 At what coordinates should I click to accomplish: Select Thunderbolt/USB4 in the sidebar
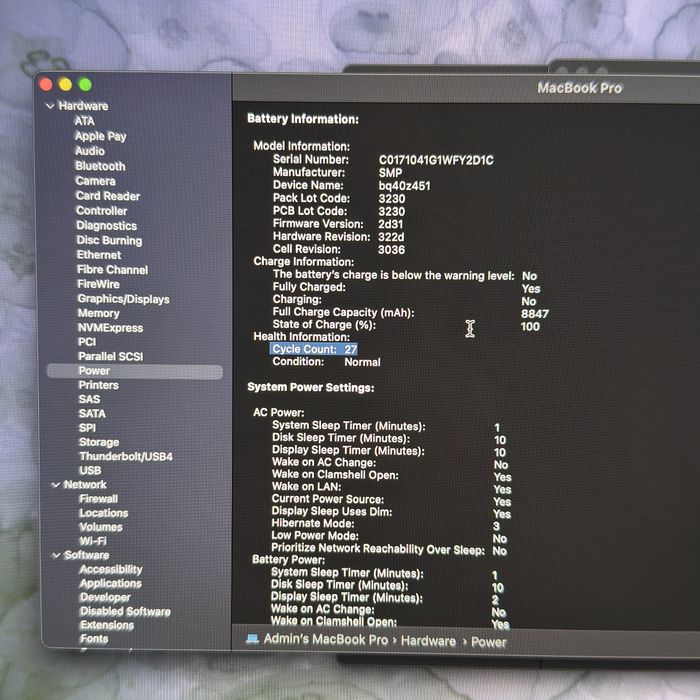126,456
